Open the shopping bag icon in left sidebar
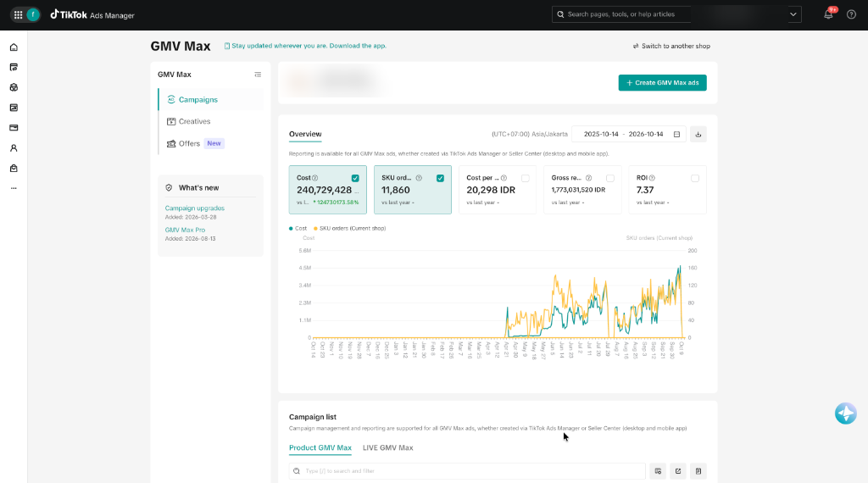868x483 pixels. [x=14, y=168]
